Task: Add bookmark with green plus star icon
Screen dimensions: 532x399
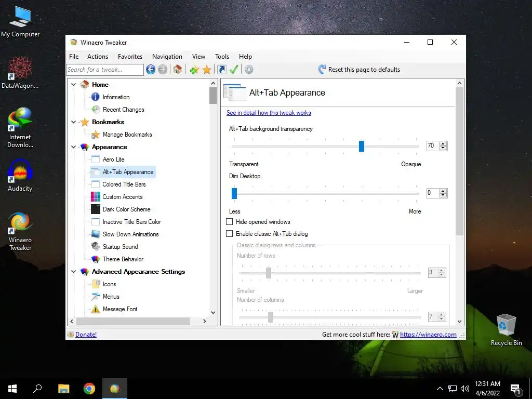Action: coord(194,70)
